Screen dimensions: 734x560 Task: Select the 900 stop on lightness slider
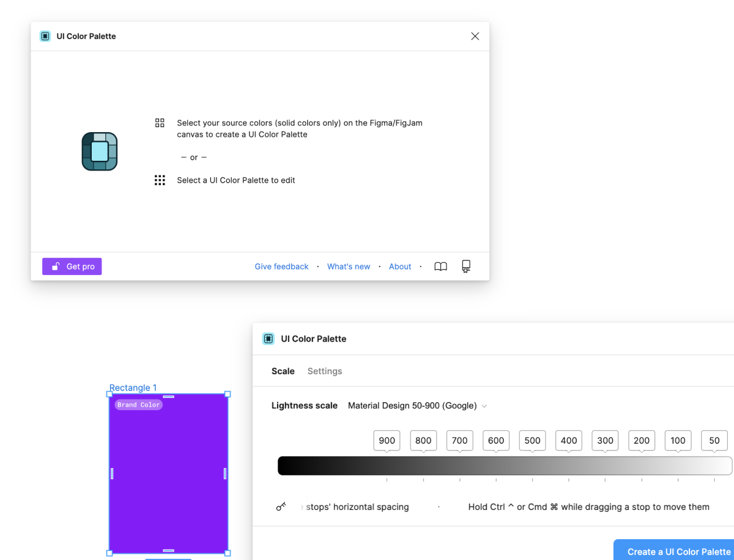pyautogui.click(x=387, y=440)
